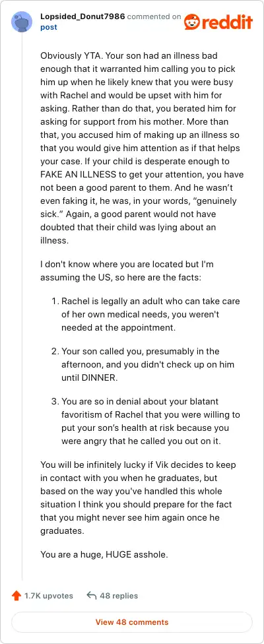Click the Reddit Snoo logo icon

tap(191, 22)
